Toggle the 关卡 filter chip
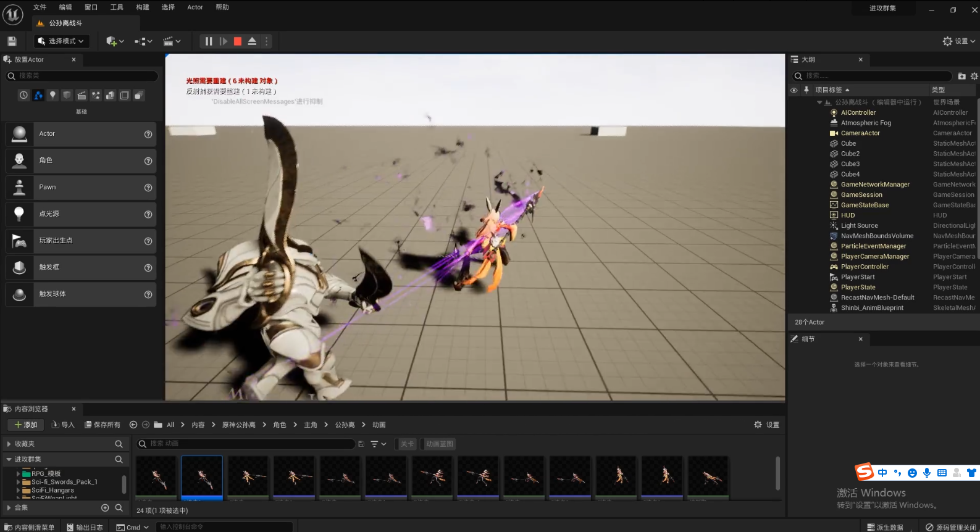Viewport: 980px width, 532px height. click(x=407, y=444)
